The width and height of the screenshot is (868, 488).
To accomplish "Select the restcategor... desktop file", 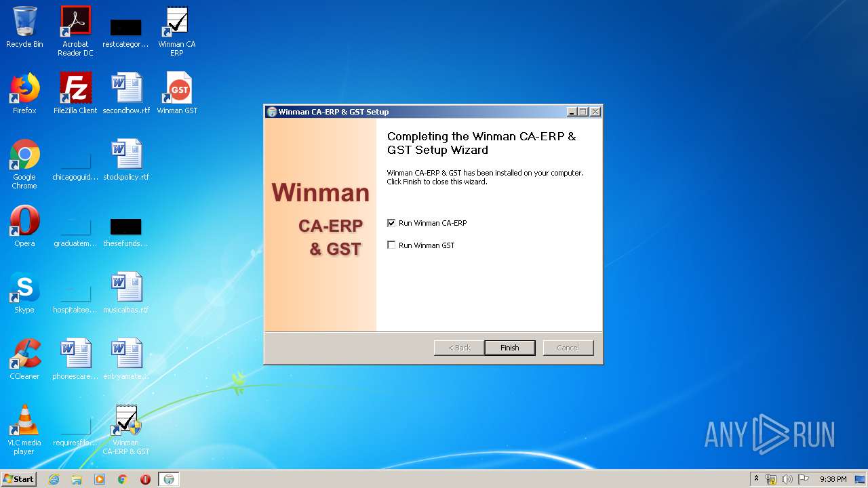I will pyautogui.click(x=125, y=33).
